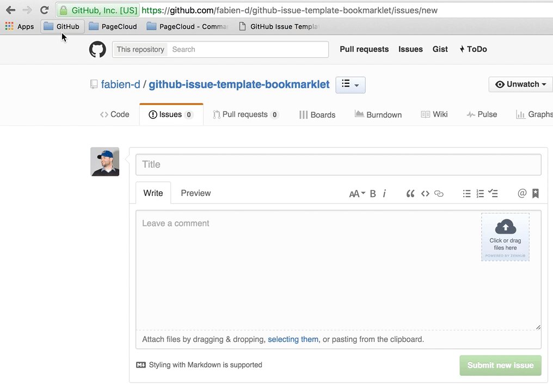The height and width of the screenshot is (392, 553).
Task: Click the browser forward arrow
Action: click(27, 10)
